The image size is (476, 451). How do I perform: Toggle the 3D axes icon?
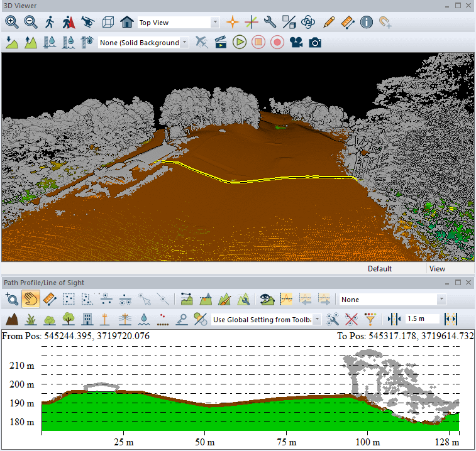[x=252, y=23]
